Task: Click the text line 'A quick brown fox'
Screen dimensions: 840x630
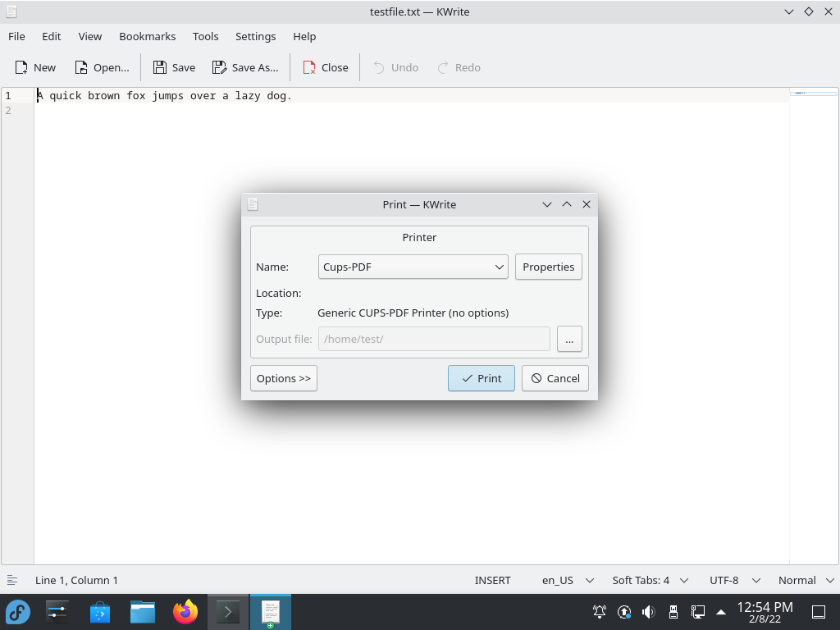Action: 164,95
